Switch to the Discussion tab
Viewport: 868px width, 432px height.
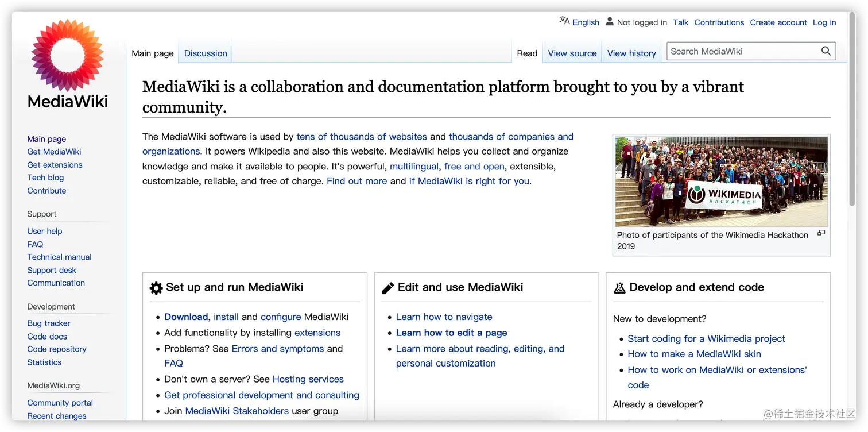tap(206, 53)
